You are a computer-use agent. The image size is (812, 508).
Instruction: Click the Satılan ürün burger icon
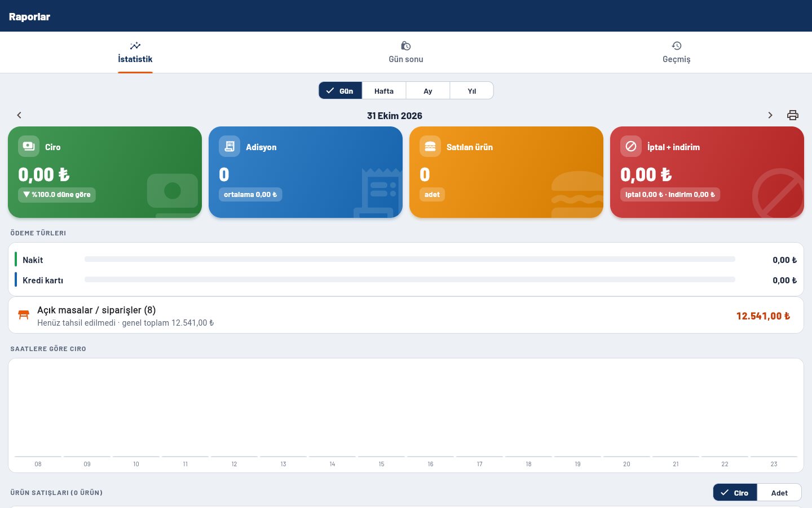430,147
